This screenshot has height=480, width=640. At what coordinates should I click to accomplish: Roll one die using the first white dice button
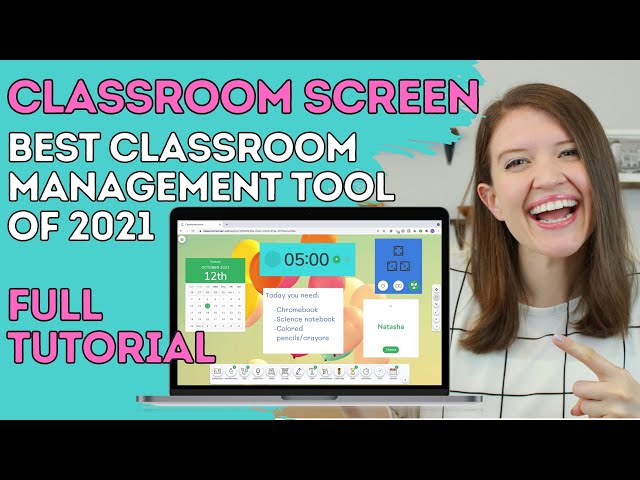[382, 286]
